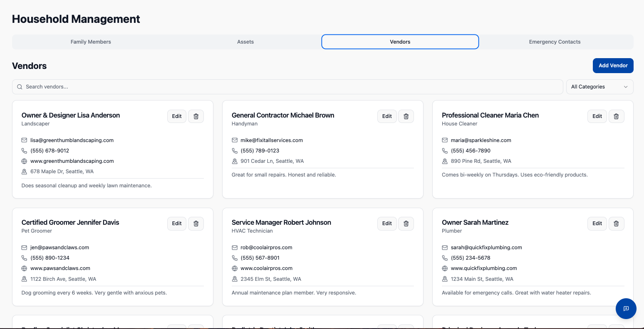This screenshot has width=644, height=329.
Task: Click the envelope icon by rob@coolairpros.com
Action: tap(235, 248)
